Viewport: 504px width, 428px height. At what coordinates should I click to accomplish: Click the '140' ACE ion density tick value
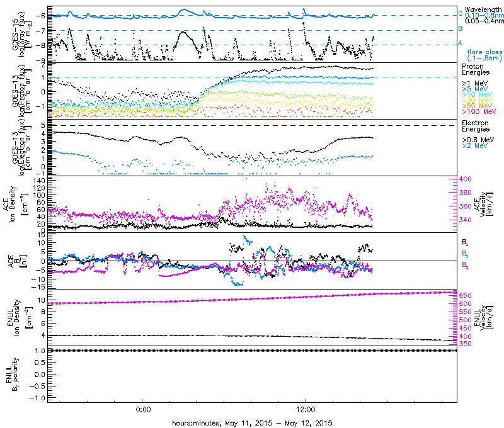click(x=39, y=181)
